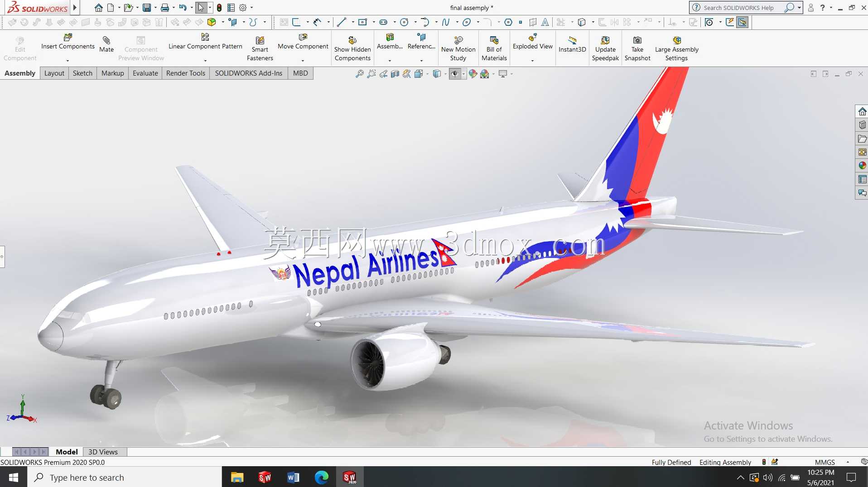Expand the Insert Components dropdown arrow
Viewport: 868px width, 487px height.
[x=68, y=60]
